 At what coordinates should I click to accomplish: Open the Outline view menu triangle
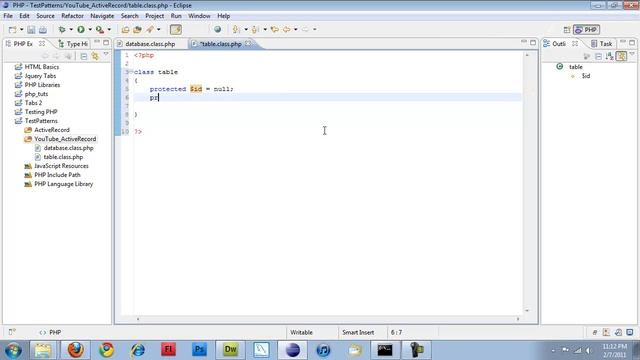point(632,54)
